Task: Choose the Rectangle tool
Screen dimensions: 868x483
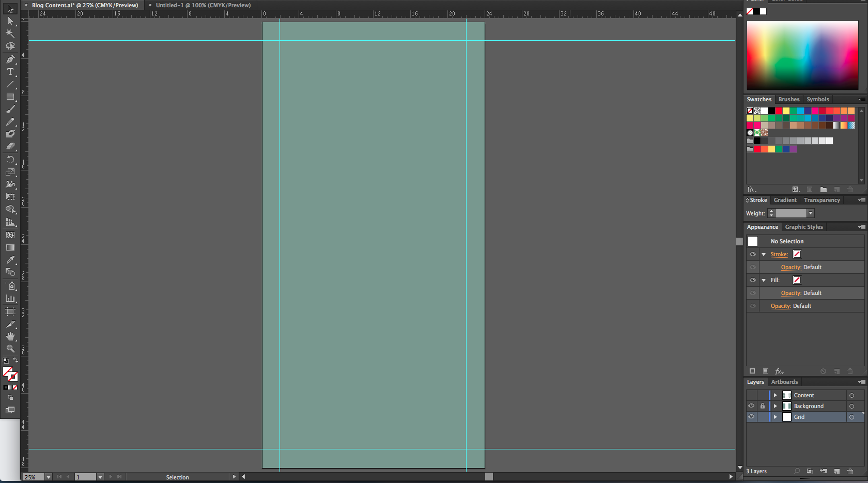Action: pos(10,97)
